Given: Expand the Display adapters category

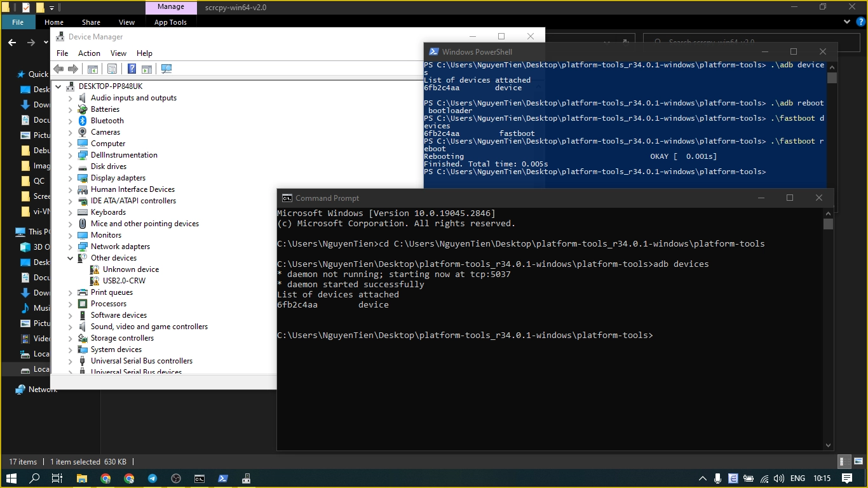Looking at the screenshot, I should [71, 178].
